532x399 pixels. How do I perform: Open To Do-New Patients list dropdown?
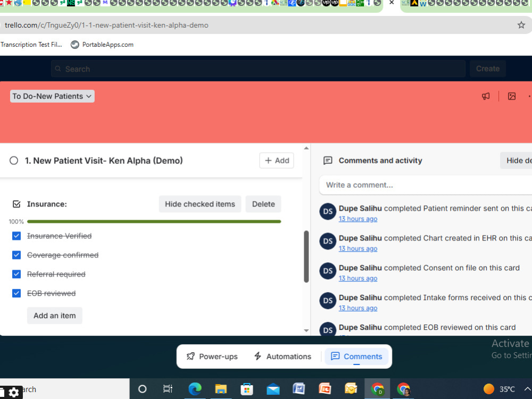(x=52, y=96)
